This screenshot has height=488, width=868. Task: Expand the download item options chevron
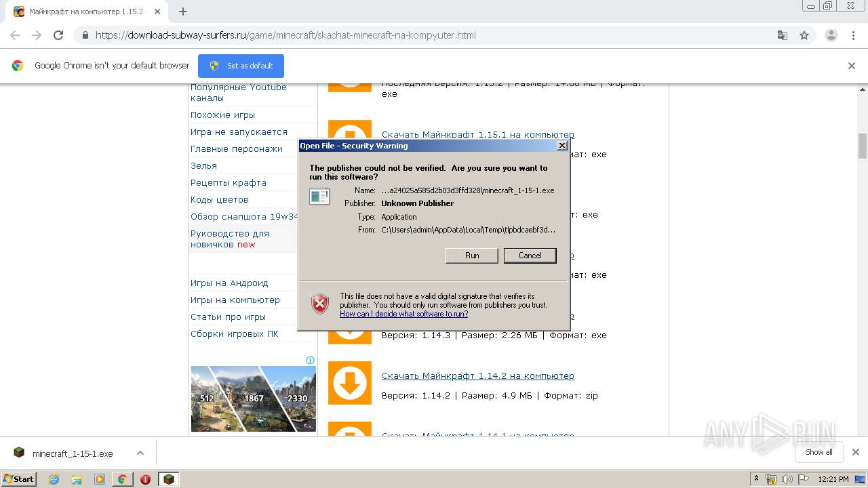pos(140,453)
